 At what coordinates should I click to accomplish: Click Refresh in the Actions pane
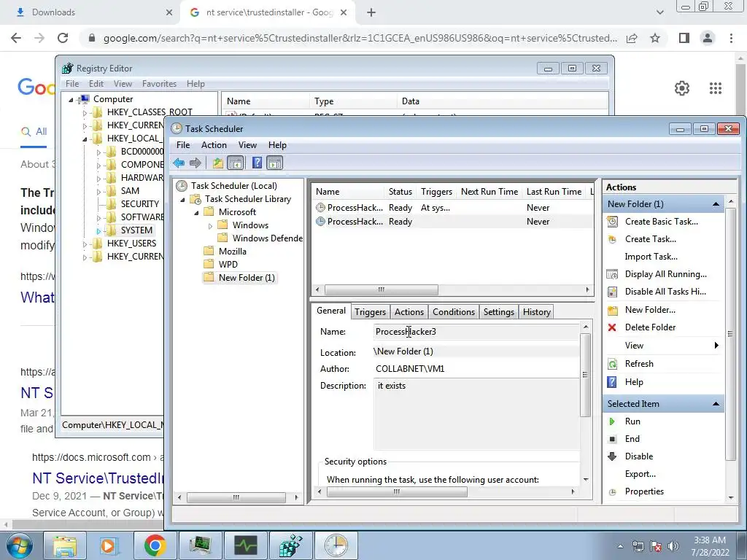639,364
